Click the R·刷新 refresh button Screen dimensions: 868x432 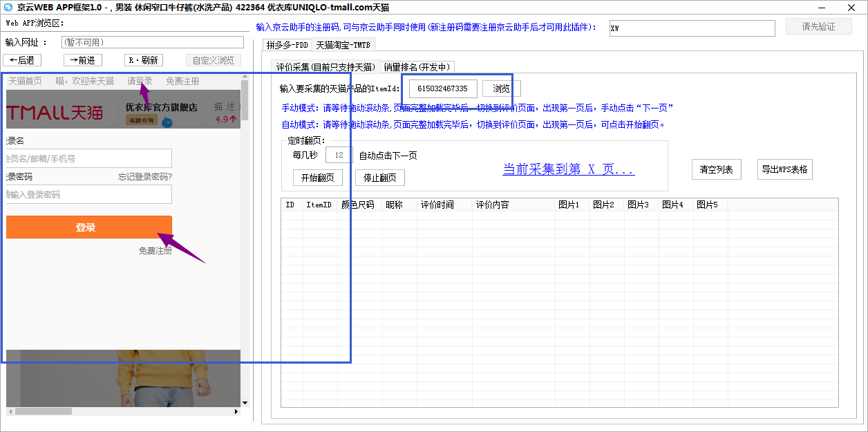point(144,60)
